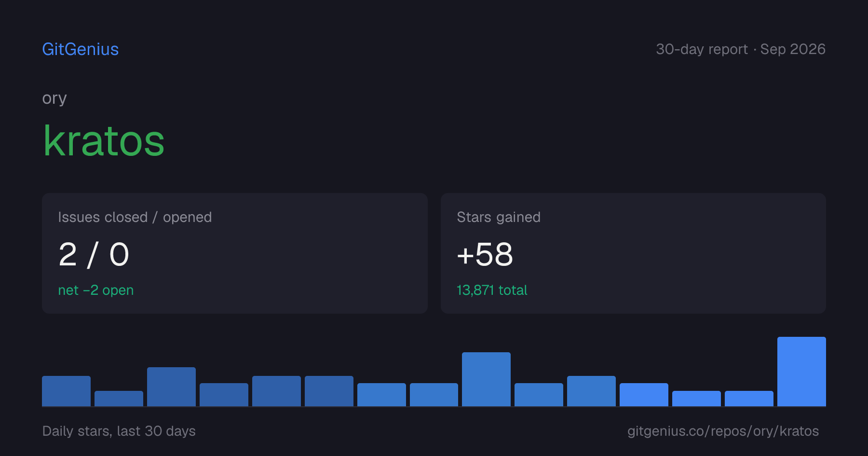The image size is (868, 456).
Task: Select the second-to-last chart bar
Action: (x=749, y=399)
